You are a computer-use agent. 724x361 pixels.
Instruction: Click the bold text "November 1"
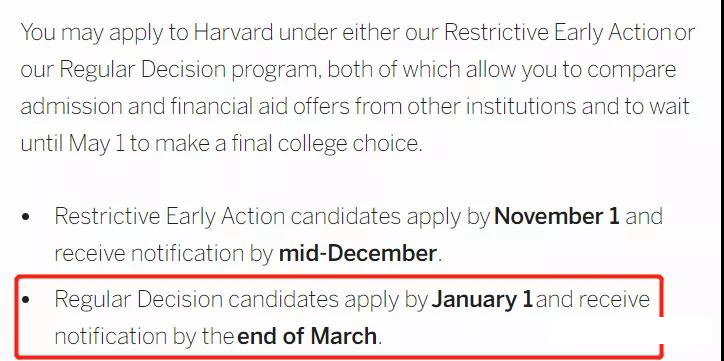pos(556,217)
